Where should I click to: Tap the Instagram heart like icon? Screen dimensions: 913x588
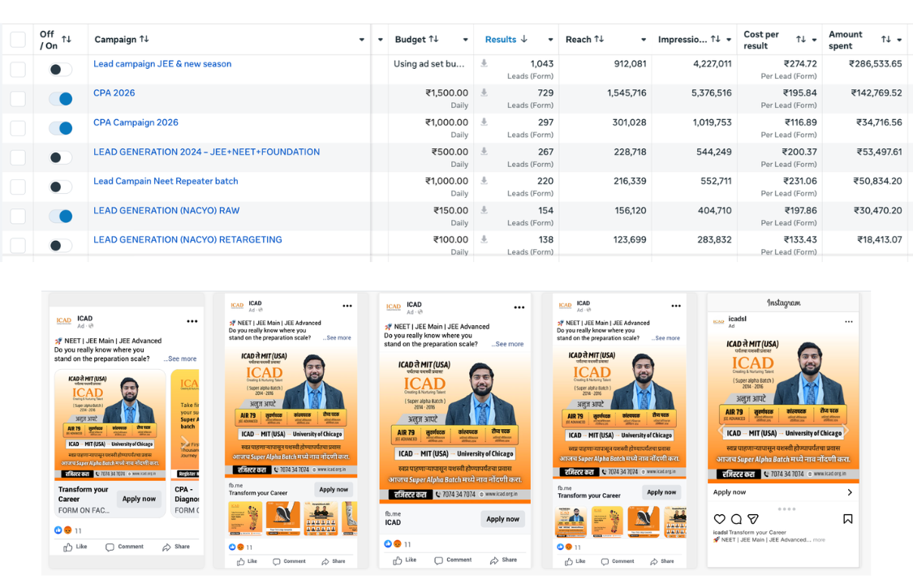(x=719, y=519)
